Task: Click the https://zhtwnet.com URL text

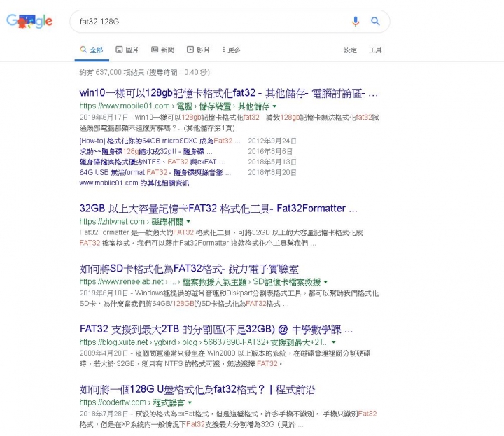Action: pos(112,221)
